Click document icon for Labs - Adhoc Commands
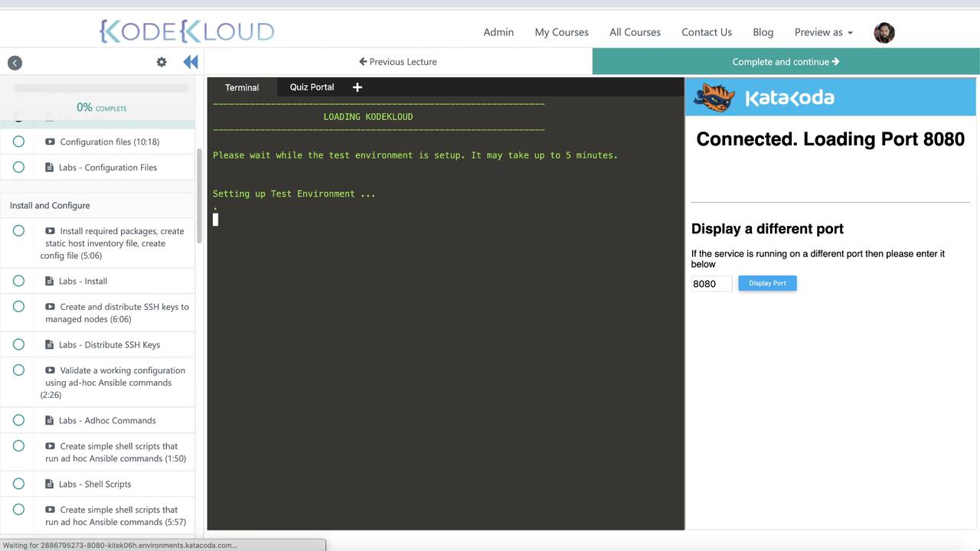 (x=50, y=420)
